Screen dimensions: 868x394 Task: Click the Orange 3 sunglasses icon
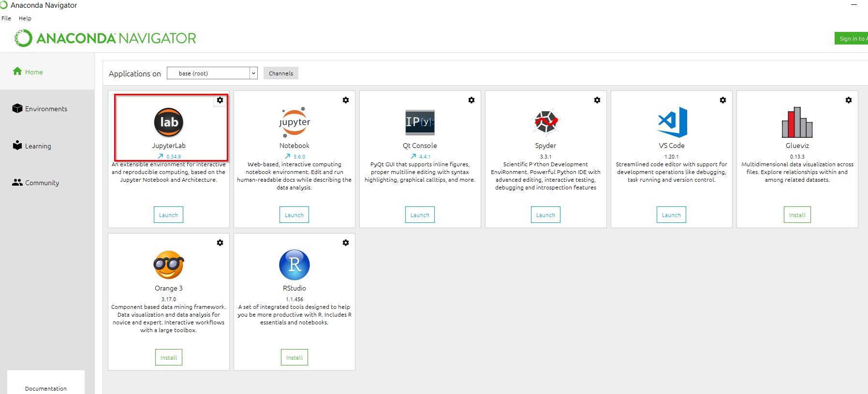(x=168, y=265)
